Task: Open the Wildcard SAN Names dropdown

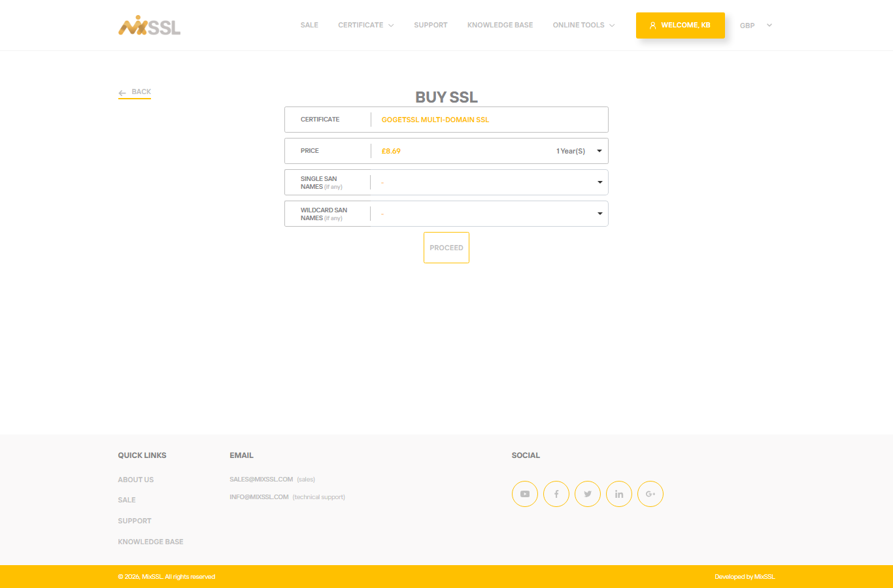Action: point(490,214)
